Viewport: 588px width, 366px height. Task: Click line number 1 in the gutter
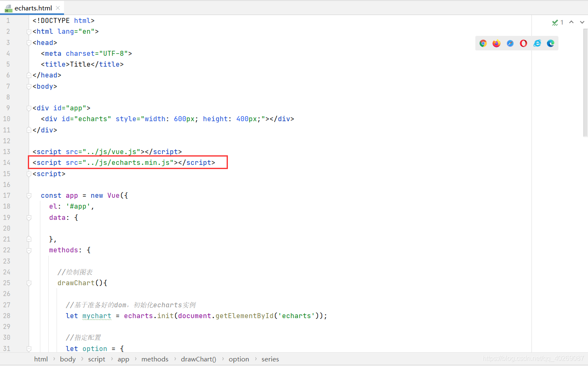point(8,21)
